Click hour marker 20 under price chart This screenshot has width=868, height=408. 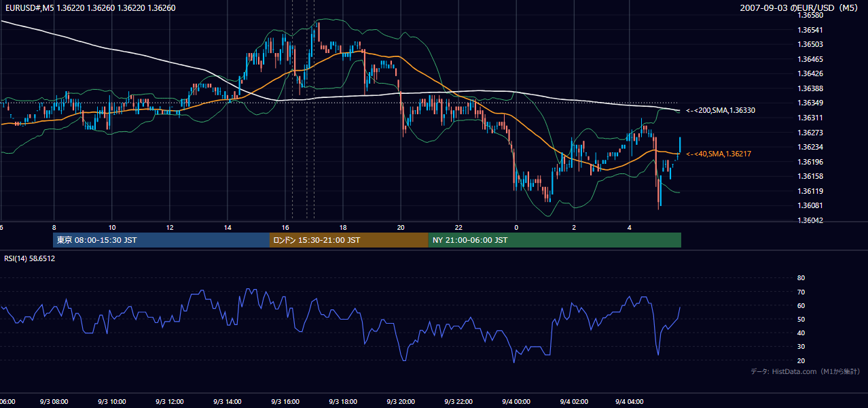[x=401, y=227]
